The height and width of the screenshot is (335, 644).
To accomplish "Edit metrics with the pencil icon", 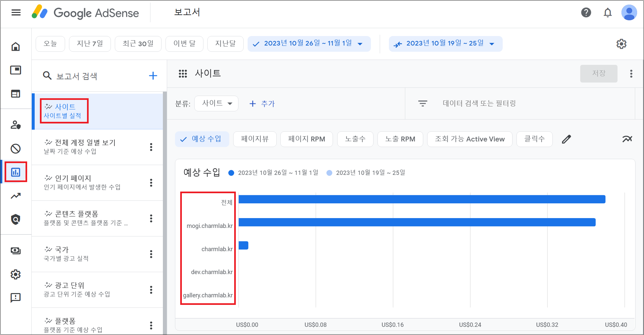I will point(566,139).
